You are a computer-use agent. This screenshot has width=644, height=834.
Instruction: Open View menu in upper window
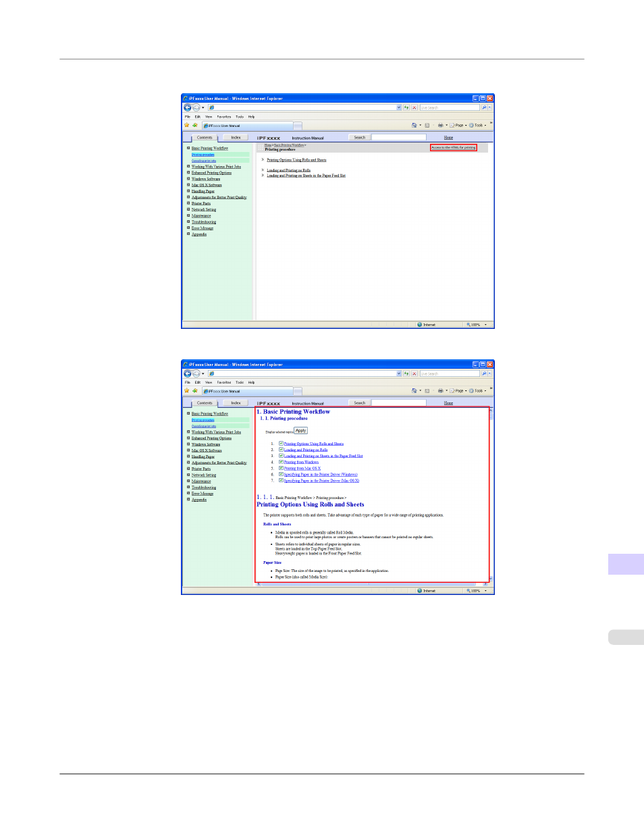[x=209, y=117]
